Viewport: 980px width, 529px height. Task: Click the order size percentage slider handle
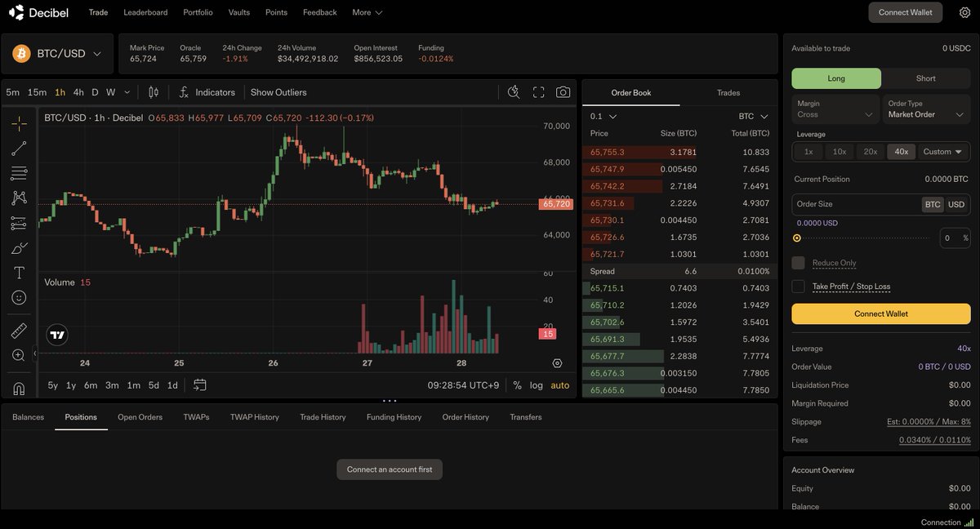[x=797, y=238]
